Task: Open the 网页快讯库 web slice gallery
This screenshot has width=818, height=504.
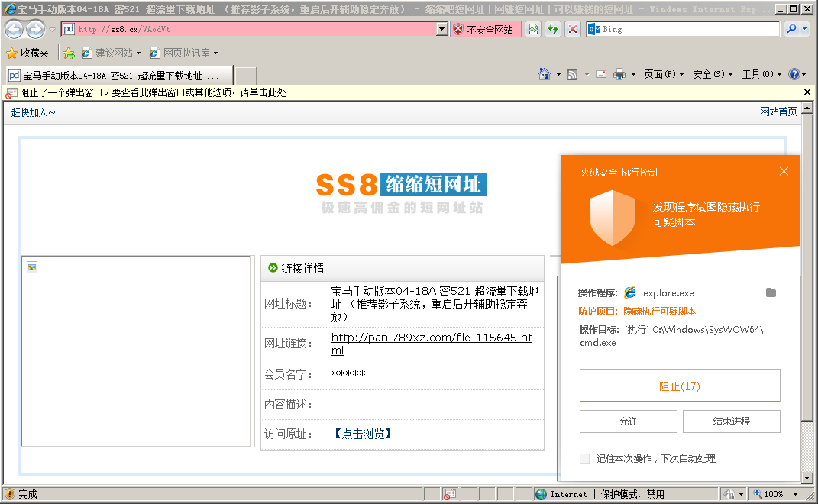Action: tap(183, 53)
